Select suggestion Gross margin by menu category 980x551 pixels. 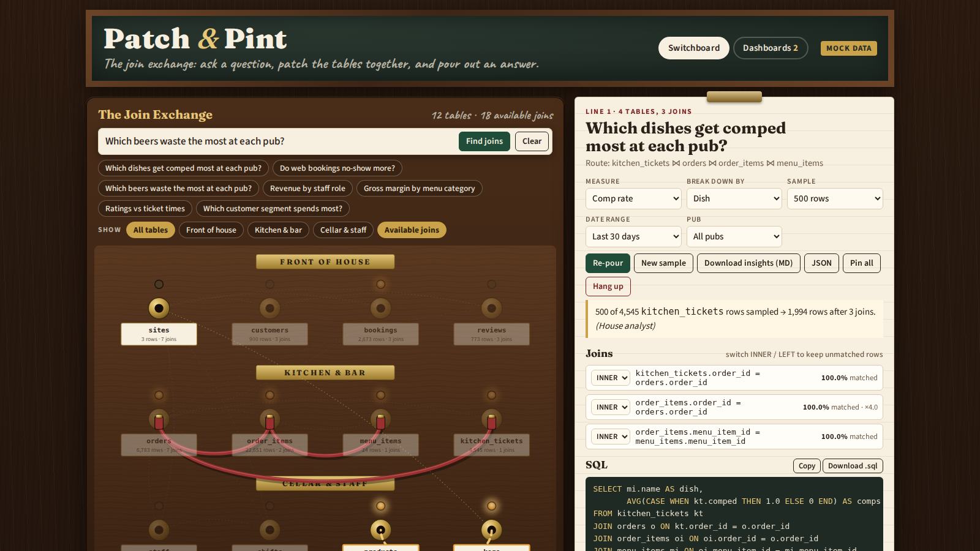[x=420, y=189]
